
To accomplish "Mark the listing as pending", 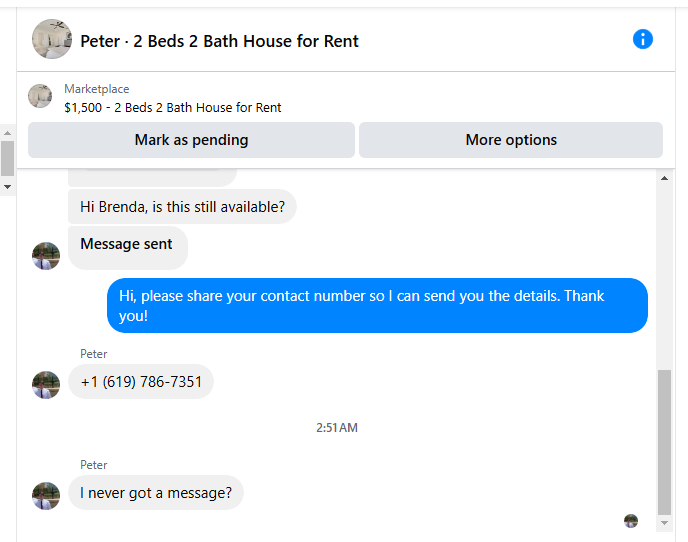I will pyautogui.click(x=191, y=140).
